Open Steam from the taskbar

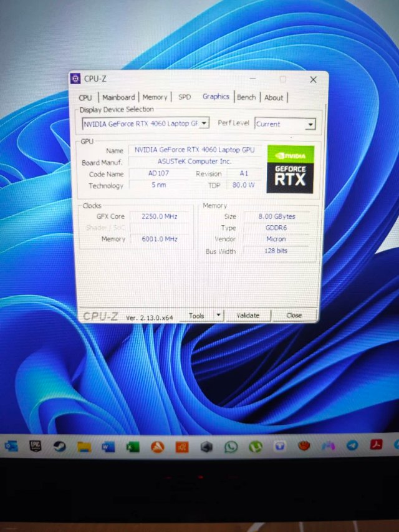(60, 447)
